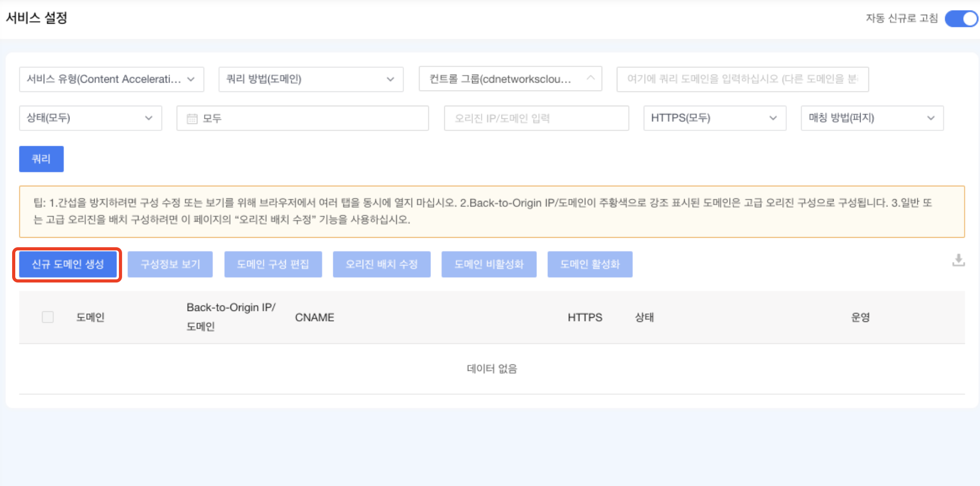980x486 pixels.
Task: Click the 오리진 IP/도메인 input field
Action: coord(536,118)
